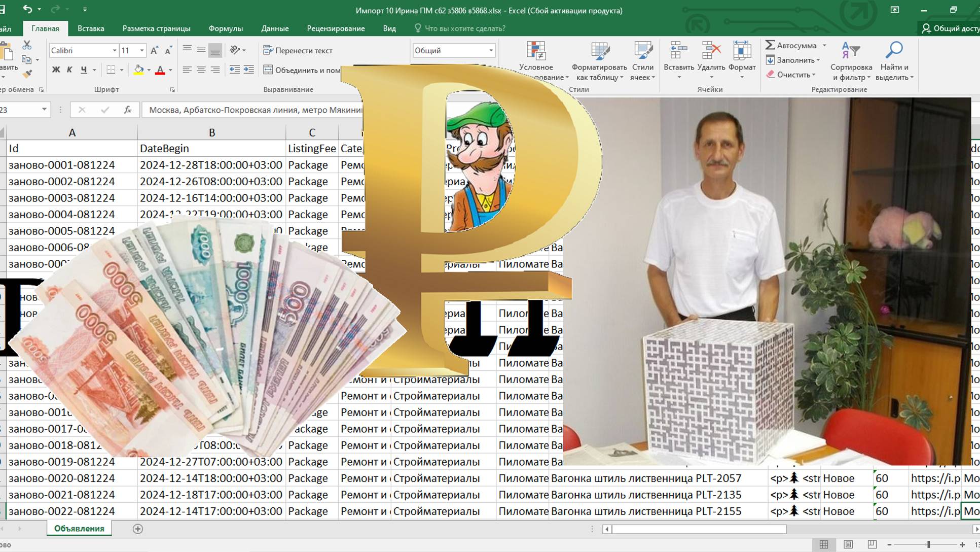This screenshot has height=552, width=980.
Task: Switch to Page Layout view
Action: click(x=848, y=544)
